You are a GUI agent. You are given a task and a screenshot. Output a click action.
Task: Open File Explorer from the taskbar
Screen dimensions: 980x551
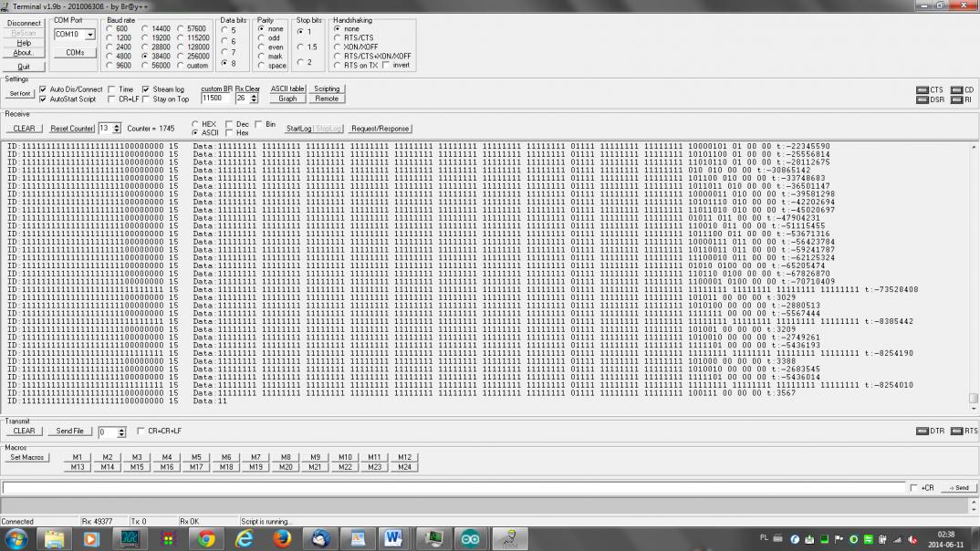pyautogui.click(x=54, y=539)
